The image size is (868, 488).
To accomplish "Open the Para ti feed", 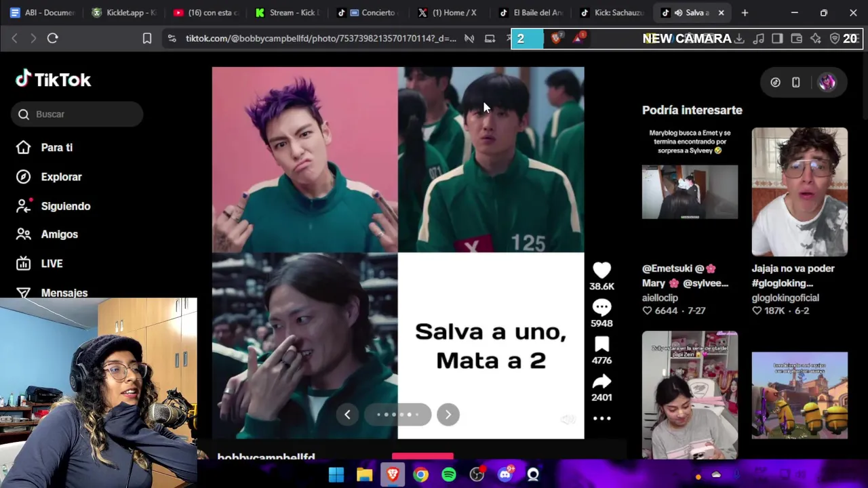I will click(x=56, y=148).
